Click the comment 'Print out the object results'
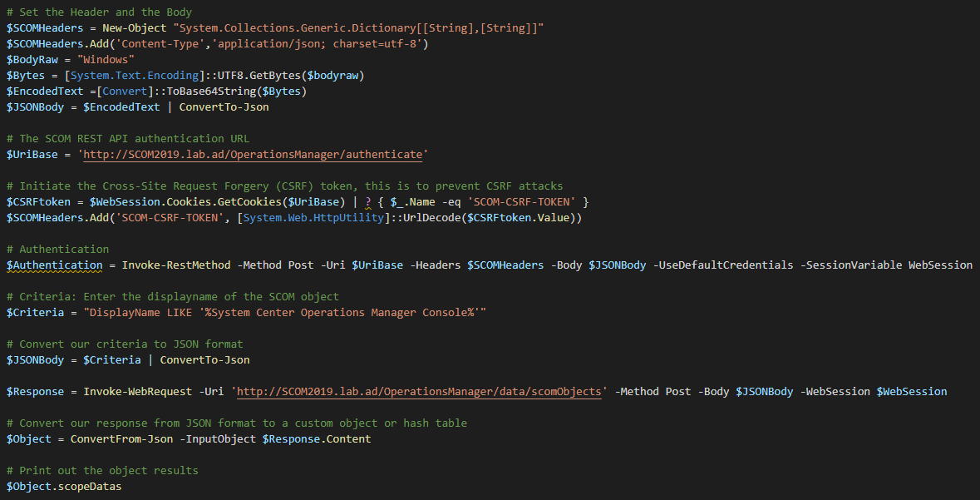 pyautogui.click(x=102, y=471)
